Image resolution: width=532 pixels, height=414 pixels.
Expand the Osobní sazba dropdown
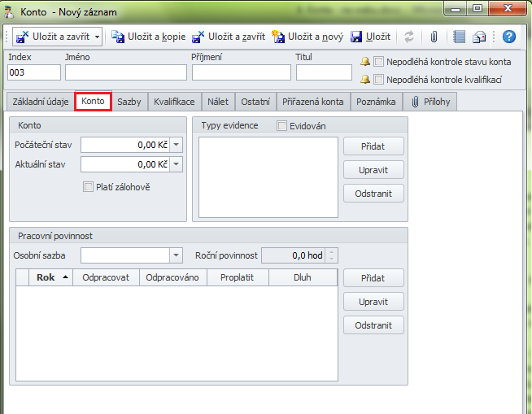tap(177, 255)
